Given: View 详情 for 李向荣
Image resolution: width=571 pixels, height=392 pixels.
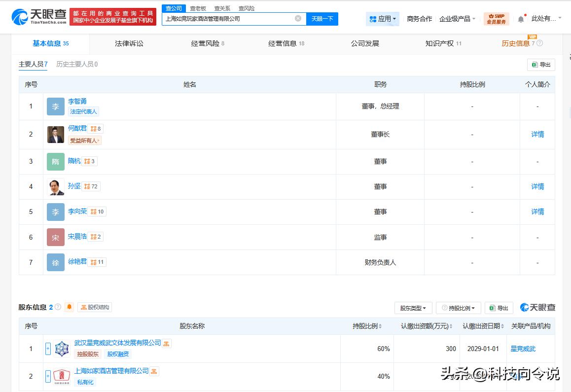Looking at the screenshot, I should 537,212.
